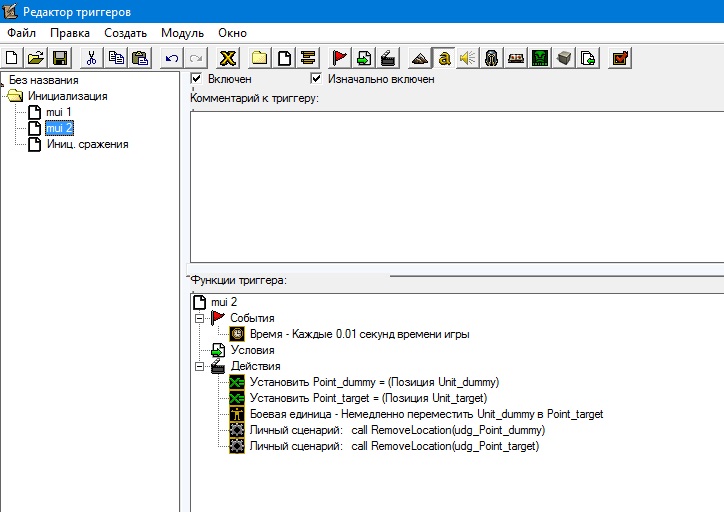Viewport: 724px width, 512px height.
Task: Open the Terrain Editor module icon
Action: pos(420,58)
